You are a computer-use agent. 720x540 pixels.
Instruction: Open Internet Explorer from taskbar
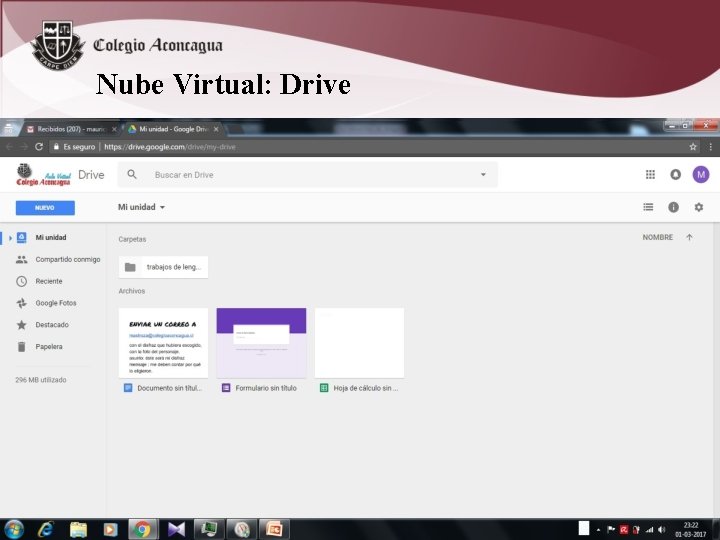click(46, 529)
